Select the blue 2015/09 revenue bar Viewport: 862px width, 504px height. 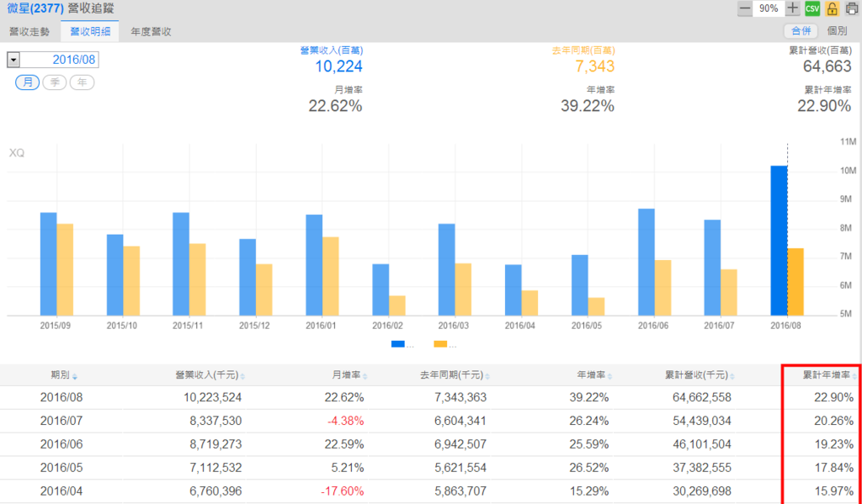48,264
